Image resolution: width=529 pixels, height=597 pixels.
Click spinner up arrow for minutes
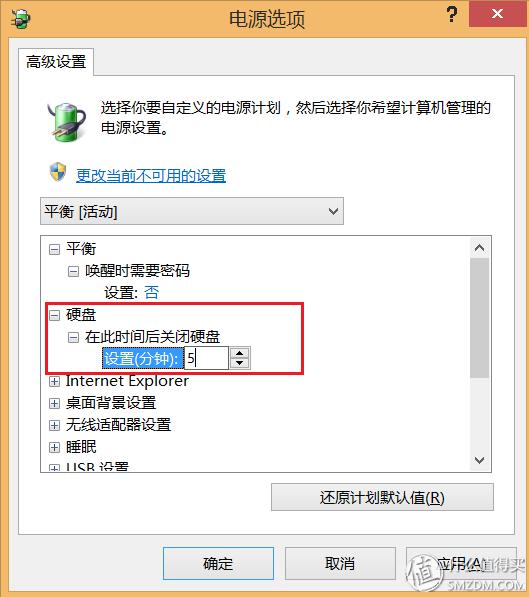tap(240, 353)
